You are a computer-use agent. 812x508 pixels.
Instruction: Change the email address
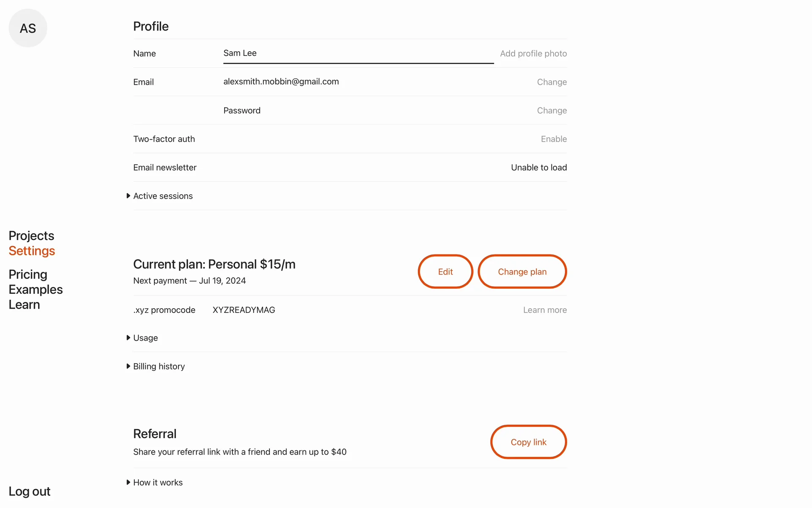551,82
